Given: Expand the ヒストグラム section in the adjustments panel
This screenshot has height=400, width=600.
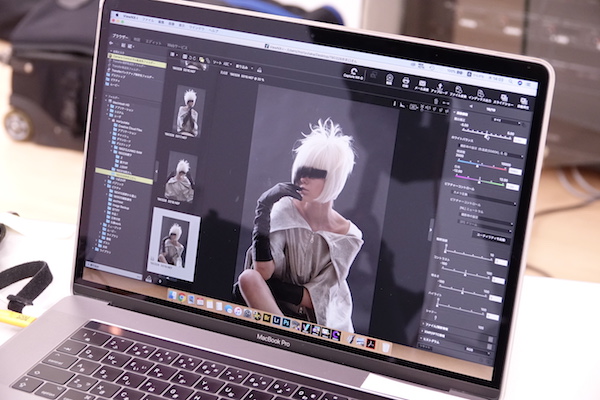Looking at the screenshot, I should coord(422,339).
